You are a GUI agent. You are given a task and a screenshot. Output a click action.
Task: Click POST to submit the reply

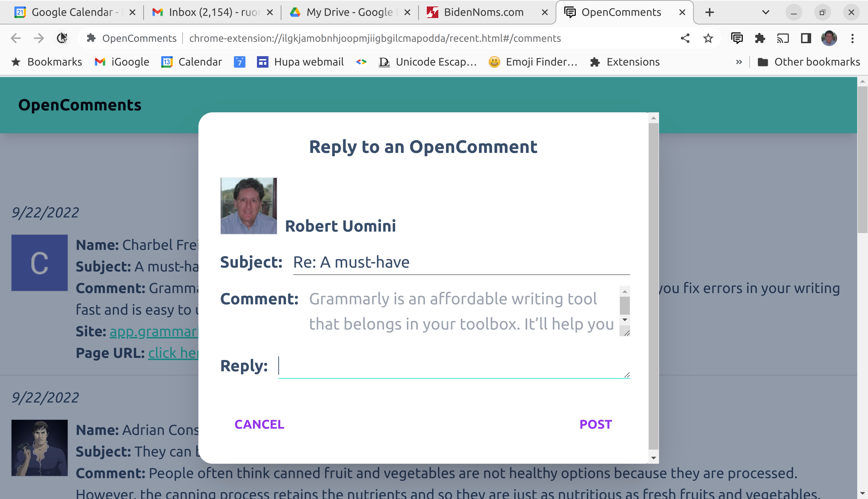coord(595,424)
